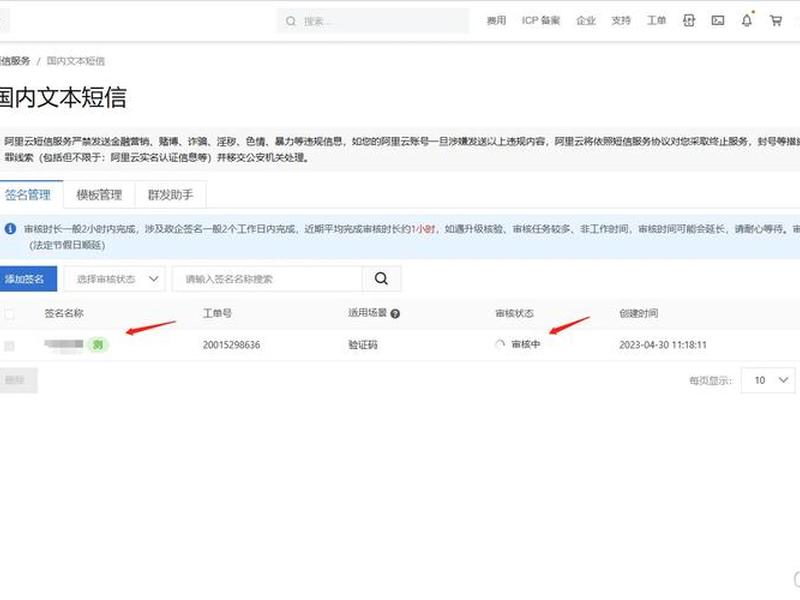
Task: Open the ICP 备案 menu
Action: pos(541,20)
